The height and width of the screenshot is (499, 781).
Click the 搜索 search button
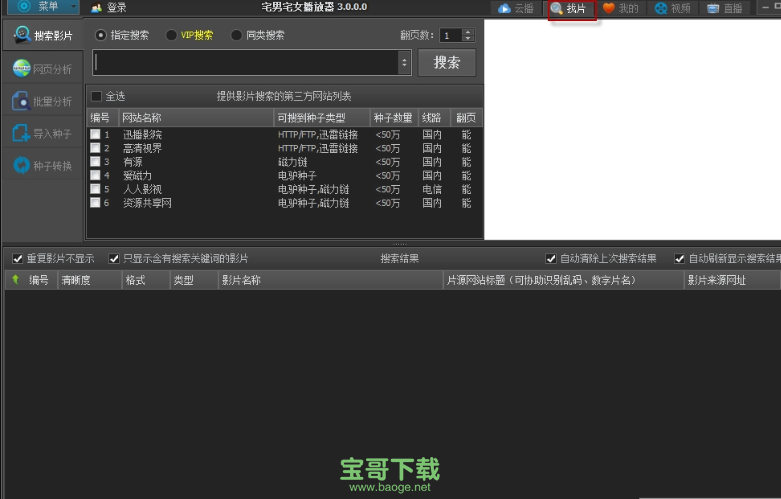pos(447,63)
